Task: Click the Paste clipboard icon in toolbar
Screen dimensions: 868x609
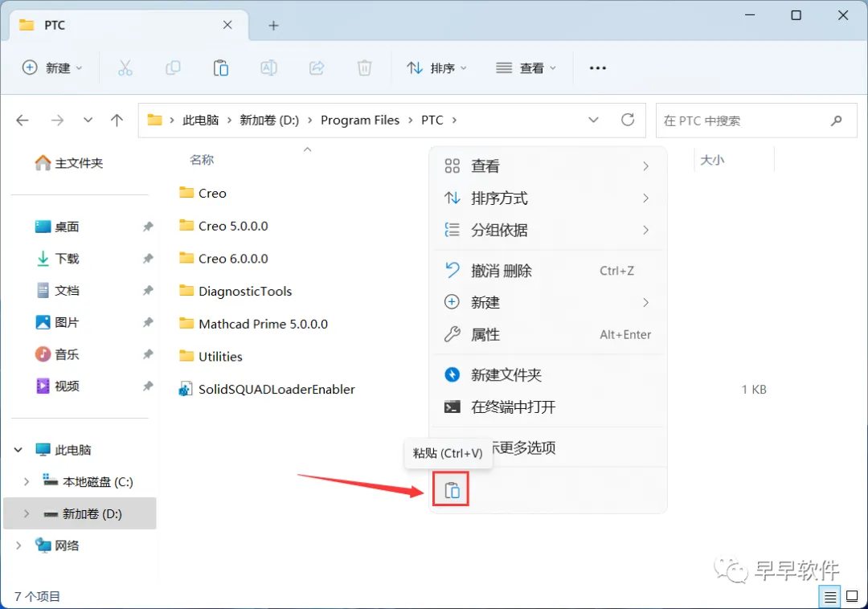Action: click(221, 68)
